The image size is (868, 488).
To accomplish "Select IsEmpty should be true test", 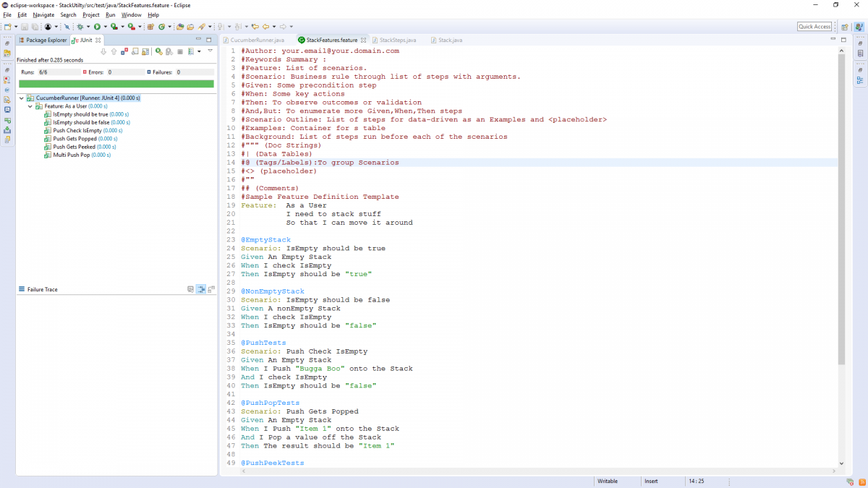I will click(86, 114).
